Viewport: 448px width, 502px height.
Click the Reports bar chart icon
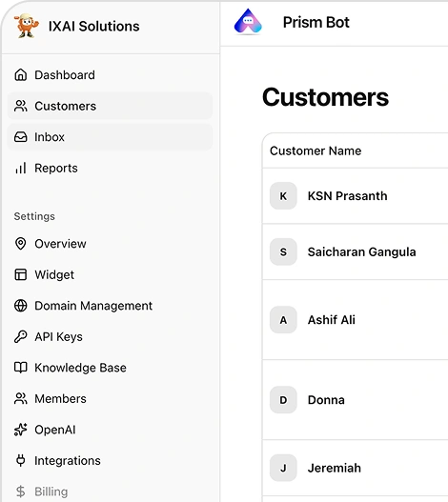click(21, 168)
